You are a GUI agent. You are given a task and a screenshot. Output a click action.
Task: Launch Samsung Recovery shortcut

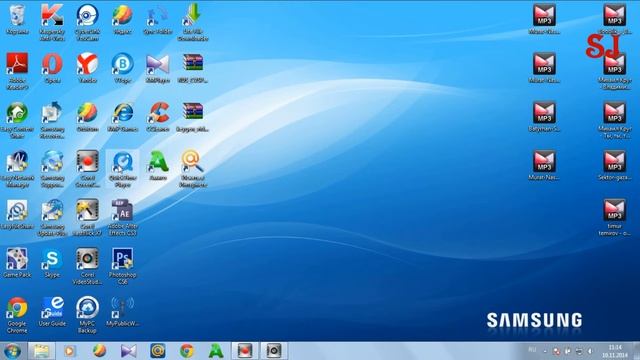click(52, 120)
